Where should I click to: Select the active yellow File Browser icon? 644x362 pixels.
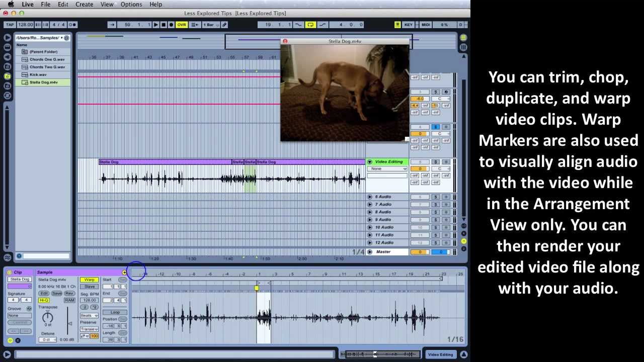[7, 76]
